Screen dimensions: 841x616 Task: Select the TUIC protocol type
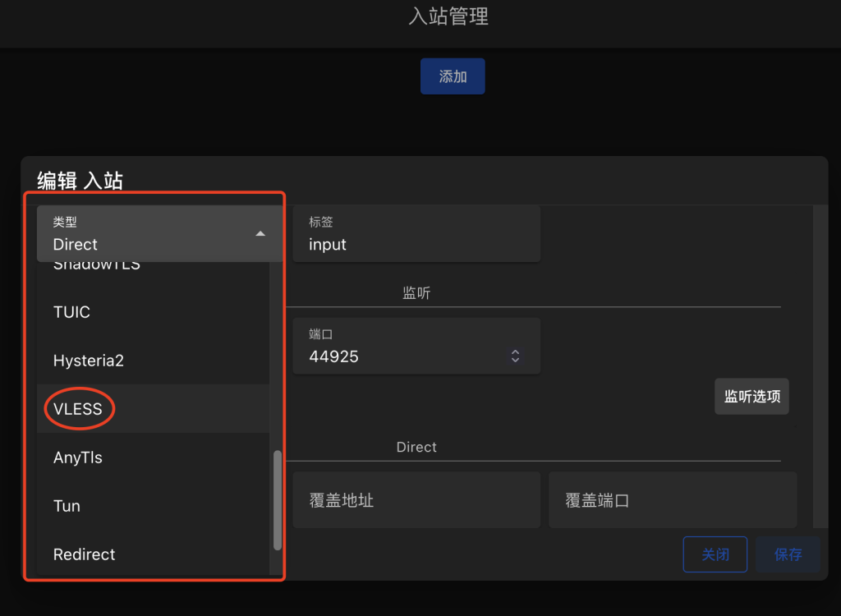click(x=71, y=312)
